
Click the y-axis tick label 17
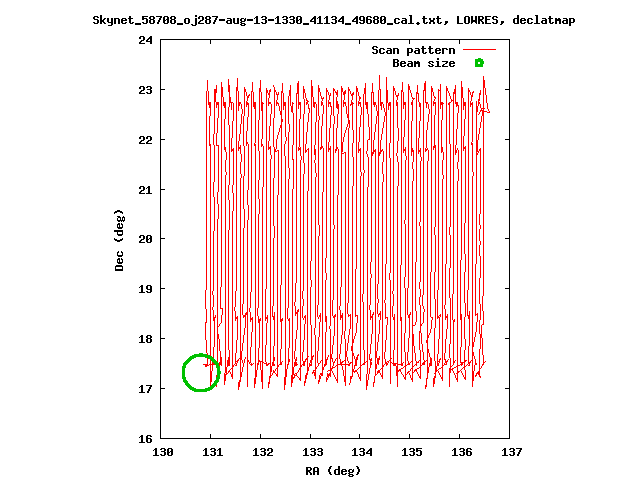(145, 389)
